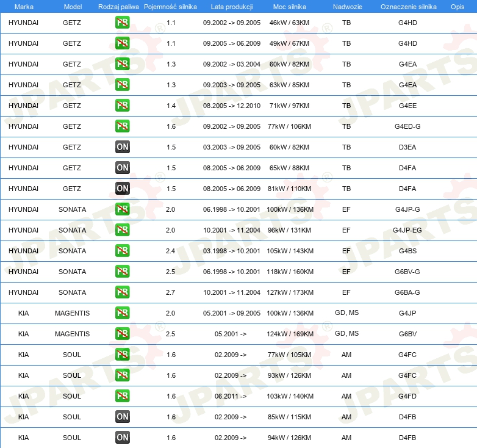Click power value 46kW / 63KM
Screen dimensions: 477x448
point(289,23)
